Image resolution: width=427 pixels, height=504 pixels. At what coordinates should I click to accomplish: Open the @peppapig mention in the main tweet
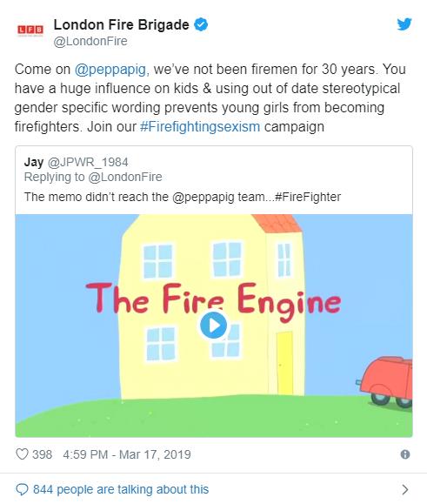(x=111, y=70)
